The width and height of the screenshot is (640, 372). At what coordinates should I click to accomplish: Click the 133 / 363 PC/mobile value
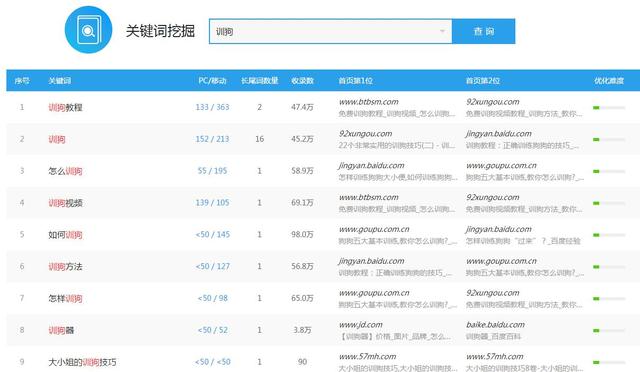tap(212, 107)
